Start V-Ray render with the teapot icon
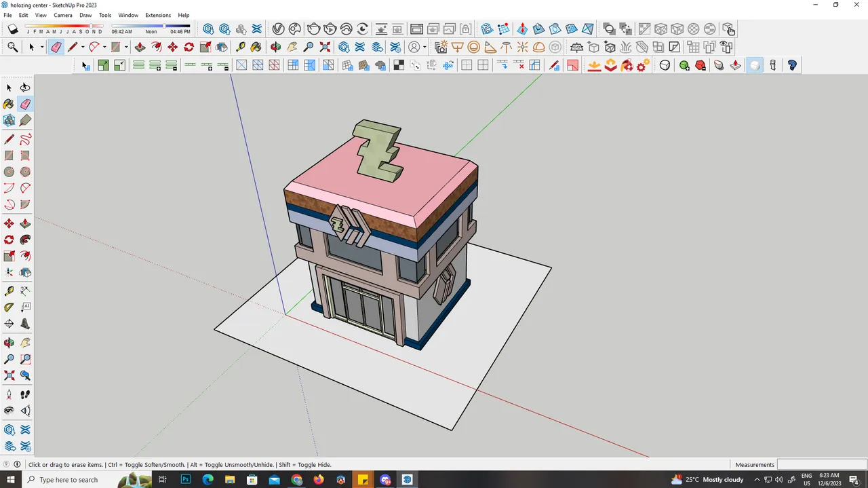This screenshot has height=488, width=868. pos(313,29)
